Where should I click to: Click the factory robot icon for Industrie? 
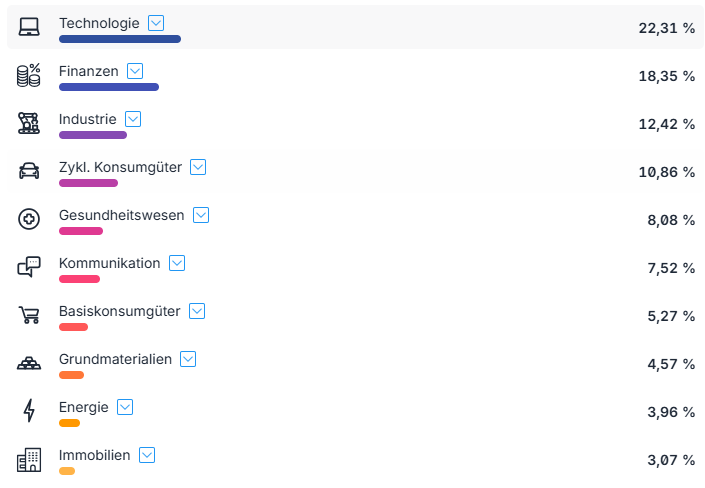point(29,123)
